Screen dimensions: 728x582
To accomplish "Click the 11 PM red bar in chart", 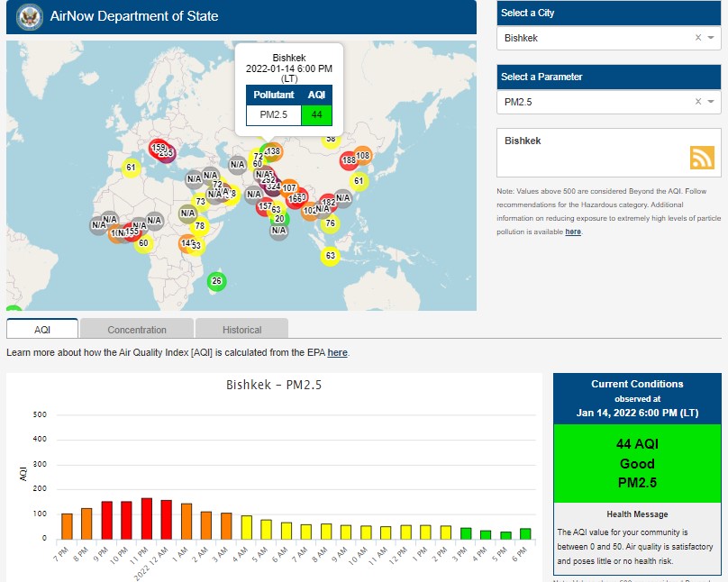I will tap(146, 518).
